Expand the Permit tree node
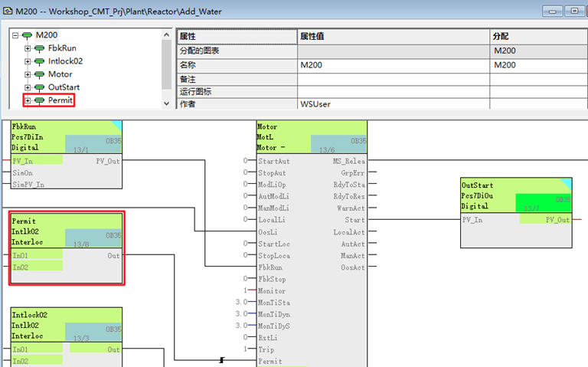The image size is (588, 367). click(28, 100)
